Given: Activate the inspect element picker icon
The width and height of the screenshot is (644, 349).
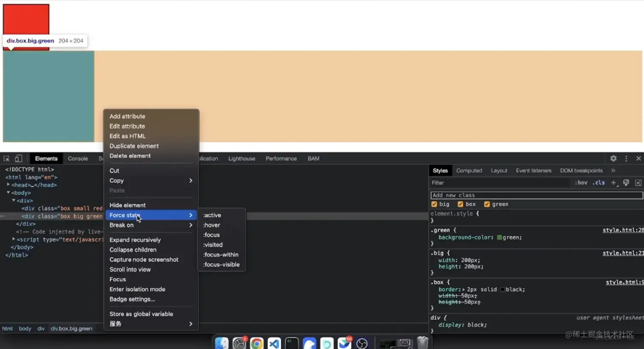Looking at the screenshot, I should pyautogui.click(x=6, y=158).
